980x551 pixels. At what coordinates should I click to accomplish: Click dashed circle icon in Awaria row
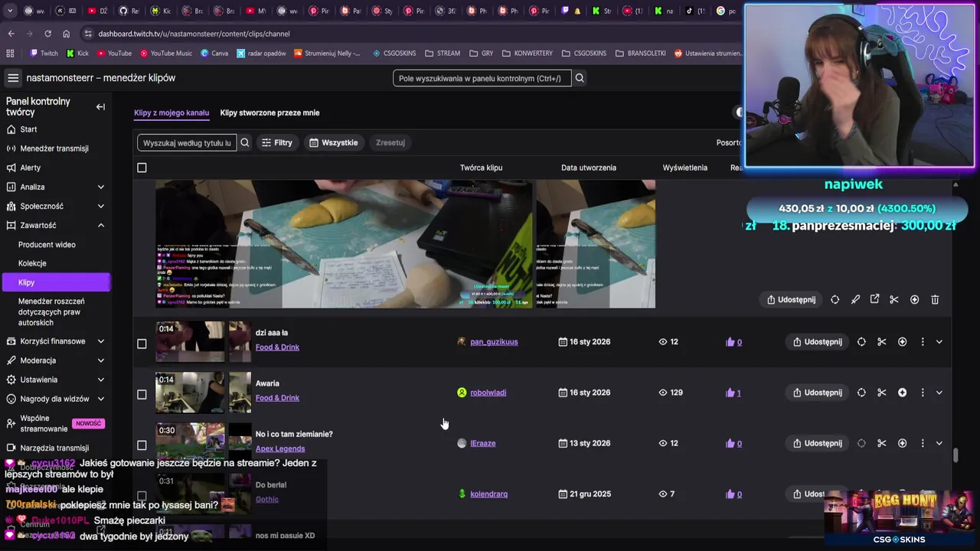click(x=861, y=393)
